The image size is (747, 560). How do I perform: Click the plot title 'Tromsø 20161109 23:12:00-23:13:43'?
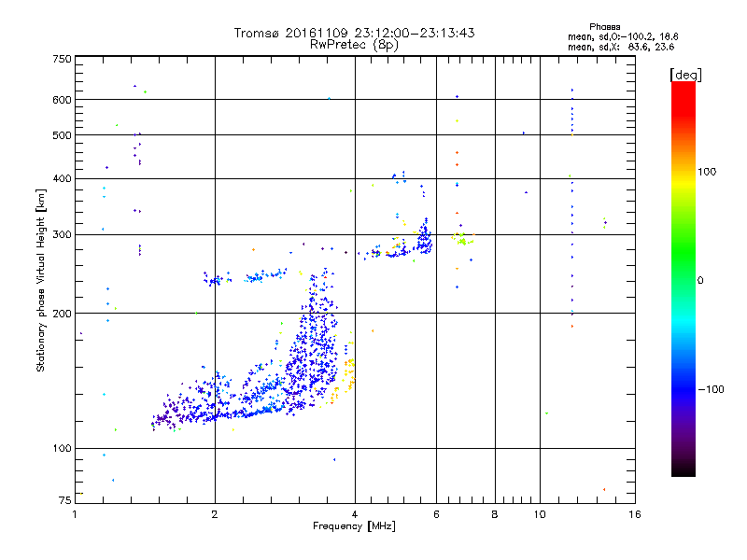[354, 33]
